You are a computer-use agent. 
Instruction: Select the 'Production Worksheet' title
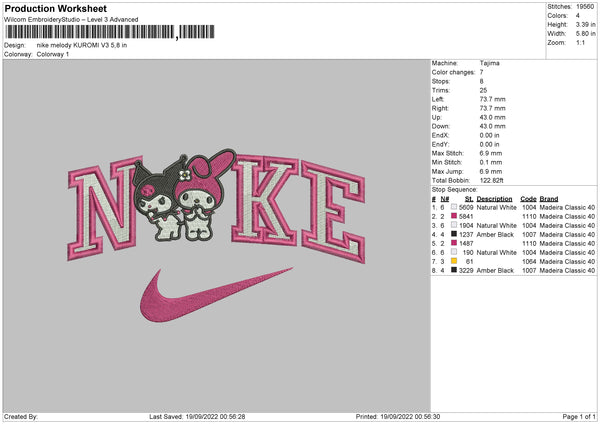(55, 8)
